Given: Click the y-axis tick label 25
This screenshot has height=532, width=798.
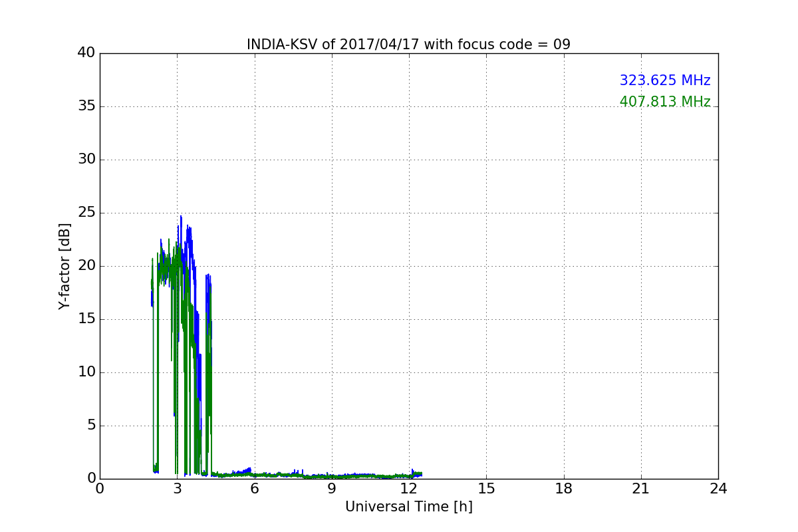Looking at the screenshot, I should 86,213.
